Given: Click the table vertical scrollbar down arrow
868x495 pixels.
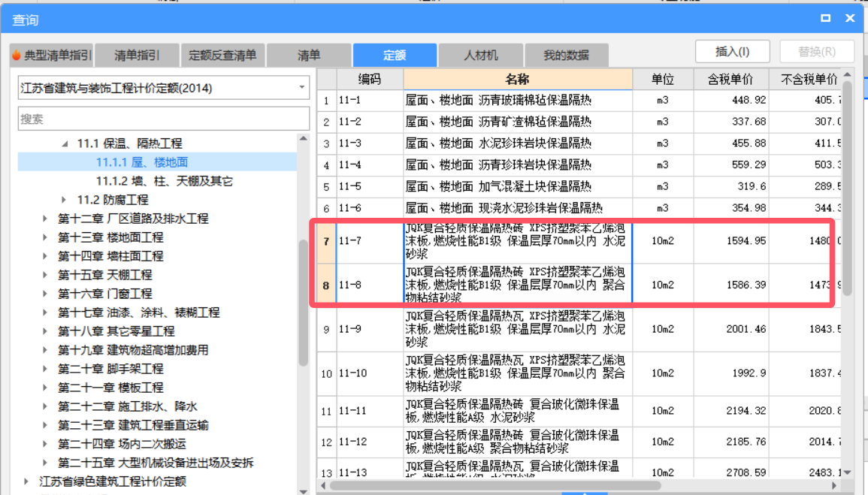Looking at the screenshot, I should tap(848, 472).
